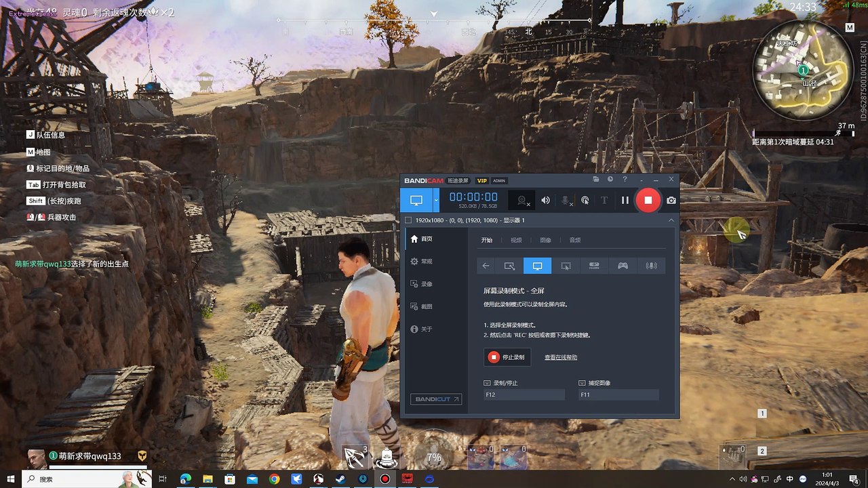
Task: Switch to the 图像 tab
Action: pyautogui.click(x=545, y=240)
